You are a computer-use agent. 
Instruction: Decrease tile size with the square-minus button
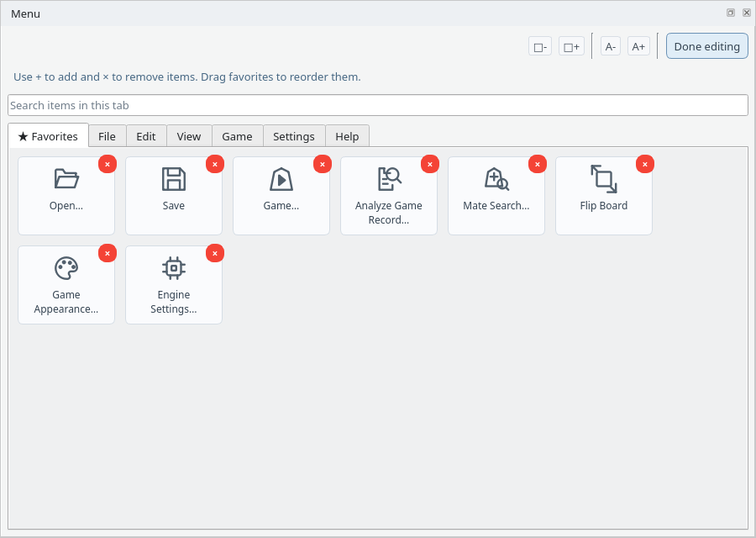(540, 46)
